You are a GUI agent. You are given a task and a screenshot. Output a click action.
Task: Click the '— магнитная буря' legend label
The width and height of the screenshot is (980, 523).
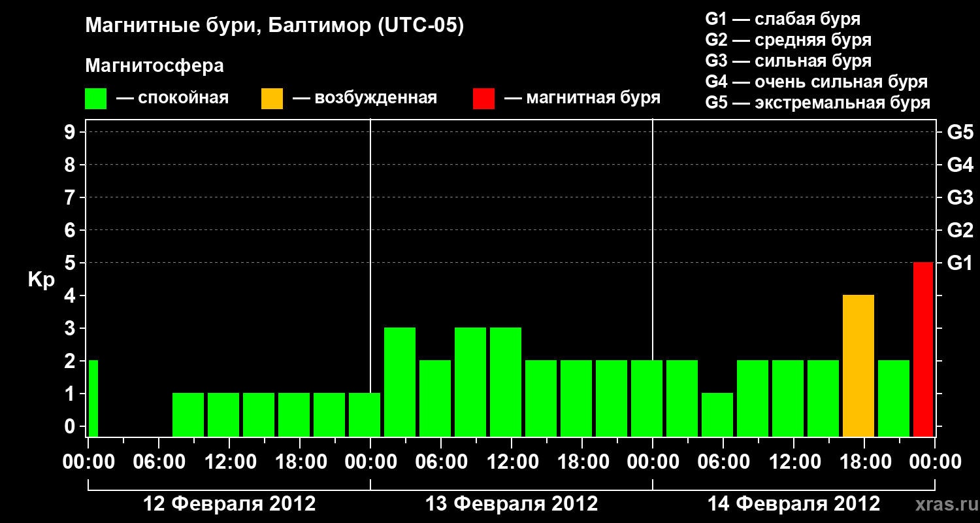pyautogui.click(x=582, y=98)
